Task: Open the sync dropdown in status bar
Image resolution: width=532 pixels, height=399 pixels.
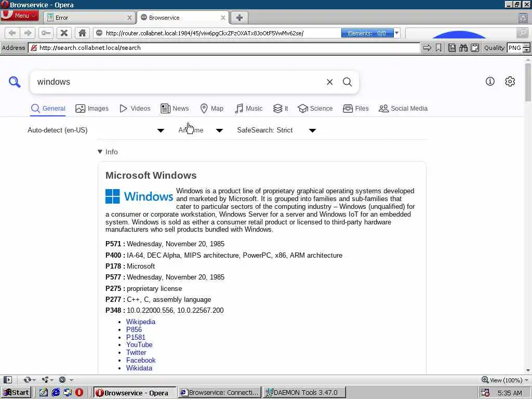Action: pos(29,380)
